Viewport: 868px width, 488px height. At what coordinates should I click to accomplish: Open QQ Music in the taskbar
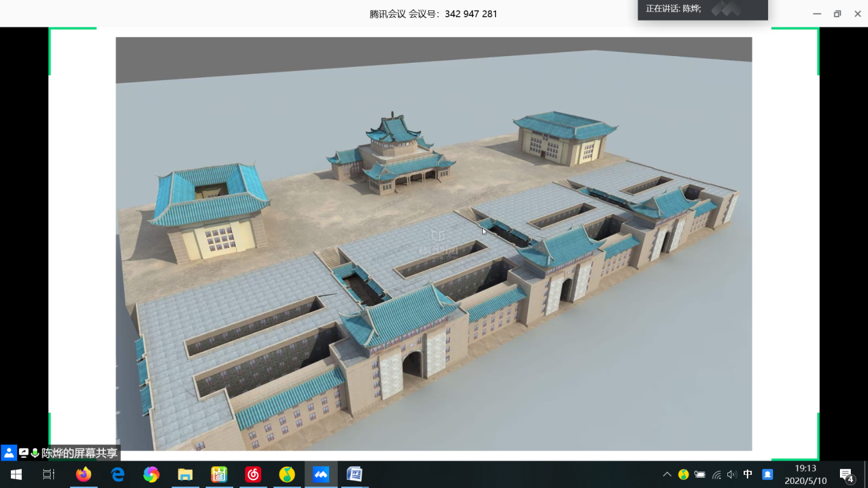pyautogui.click(x=287, y=474)
